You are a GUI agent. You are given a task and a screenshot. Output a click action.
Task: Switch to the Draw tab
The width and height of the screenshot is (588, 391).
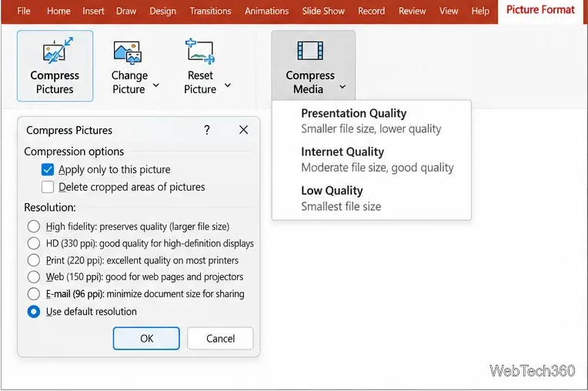pyautogui.click(x=126, y=11)
